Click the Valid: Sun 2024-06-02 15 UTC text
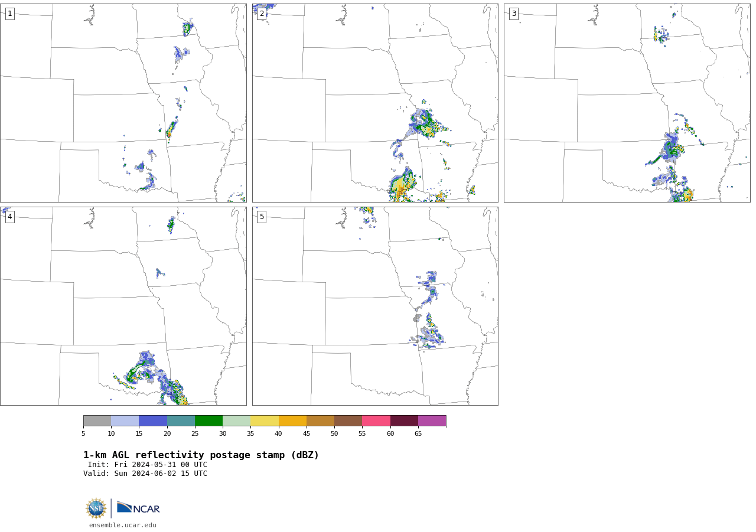Screen dimensions: 756x532 coord(145,474)
